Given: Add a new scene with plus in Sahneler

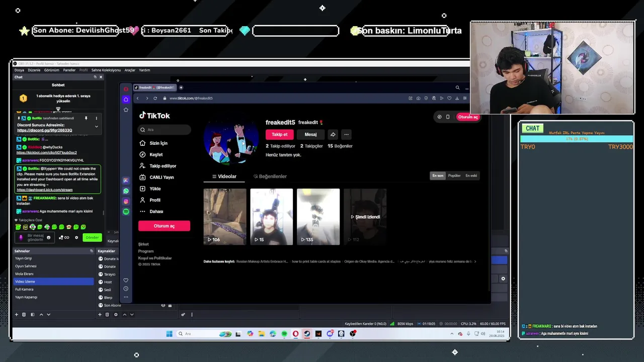Looking at the screenshot, I should (x=16, y=315).
